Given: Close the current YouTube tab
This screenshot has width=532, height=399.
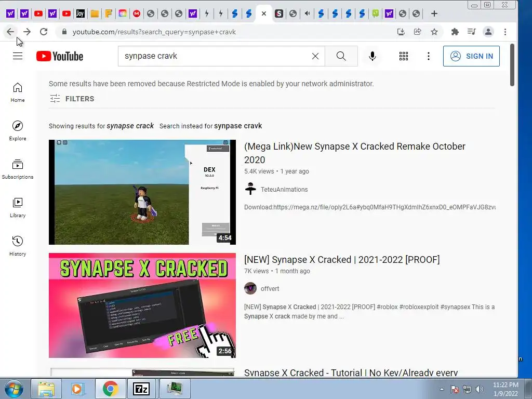Looking at the screenshot, I should click(264, 14).
